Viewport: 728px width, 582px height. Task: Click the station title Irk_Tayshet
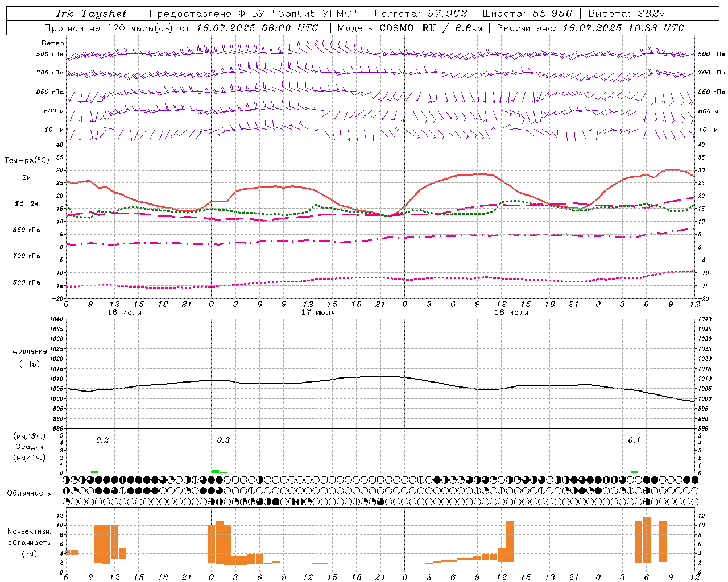point(92,14)
